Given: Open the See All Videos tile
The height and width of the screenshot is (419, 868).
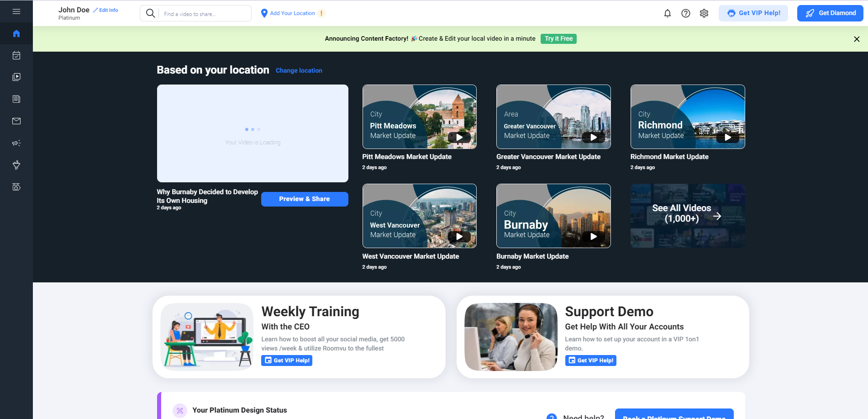Looking at the screenshot, I should coord(687,216).
